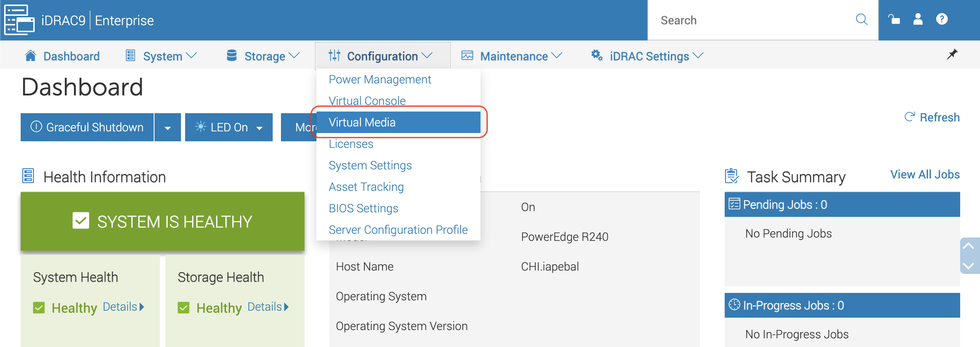The height and width of the screenshot is (347, 980).
Task: Expand the Maintenance menu
Action: [x=512, y=56]
